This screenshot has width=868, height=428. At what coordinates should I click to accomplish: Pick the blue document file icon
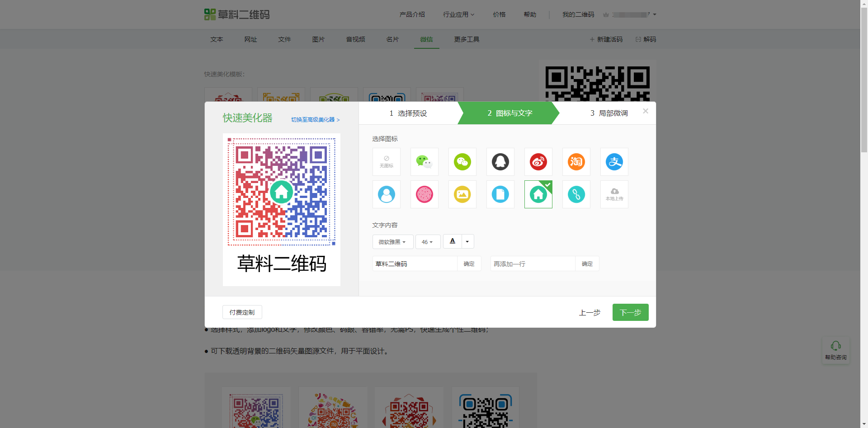[500, 194]
